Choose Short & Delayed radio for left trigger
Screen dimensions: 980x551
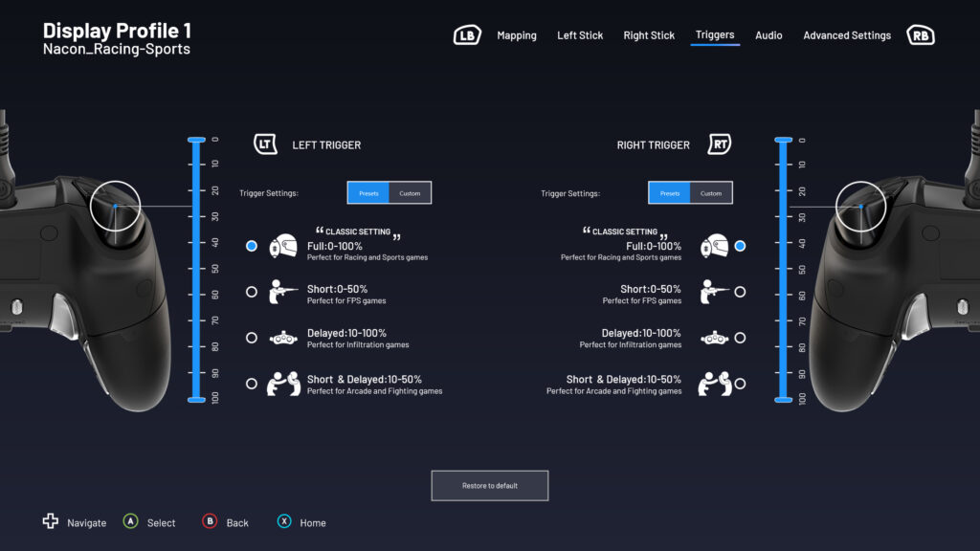tap(252, 384)
